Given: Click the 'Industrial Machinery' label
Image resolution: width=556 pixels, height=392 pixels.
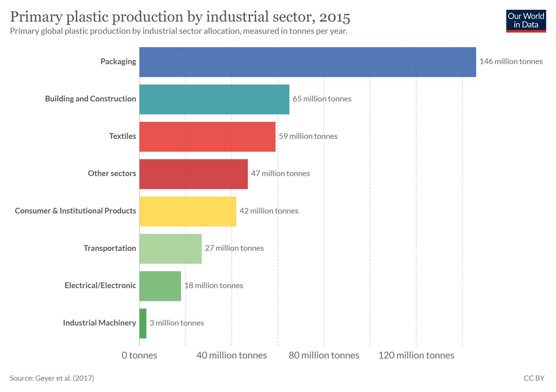Looking at the screenshot, I should 100,323.
